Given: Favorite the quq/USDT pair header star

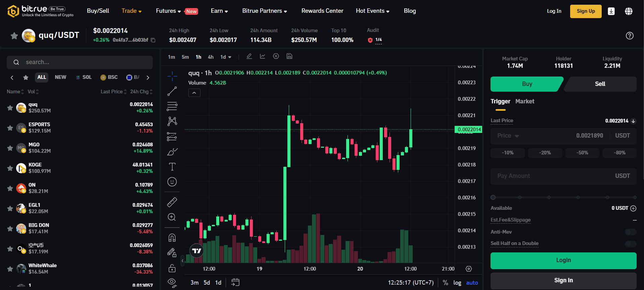Looking at the screenshot, I should pyautogui.click(x=14, y=36).
